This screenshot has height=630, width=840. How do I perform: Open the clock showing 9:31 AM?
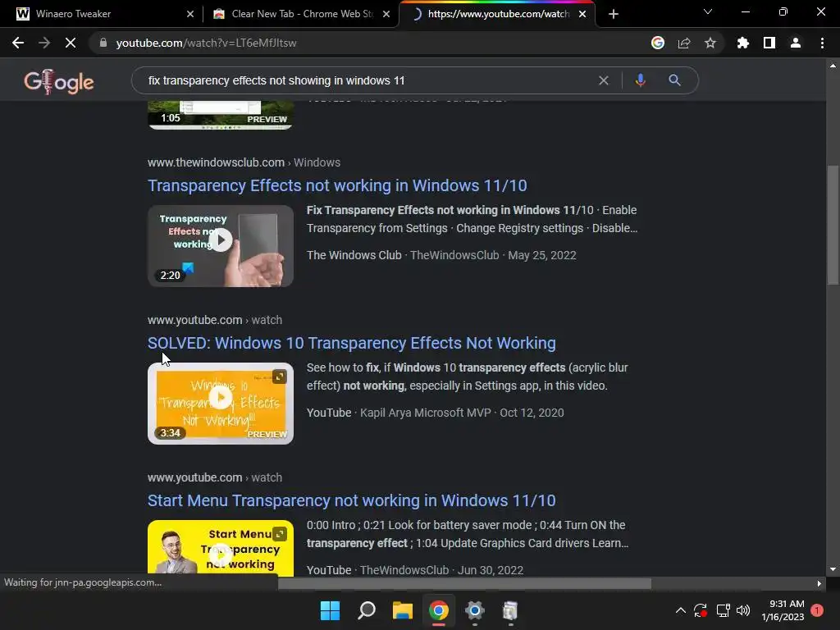click(x=783, y=610)
